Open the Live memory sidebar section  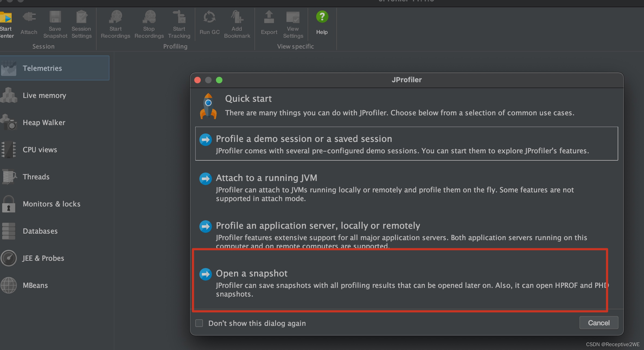(55, 96)
